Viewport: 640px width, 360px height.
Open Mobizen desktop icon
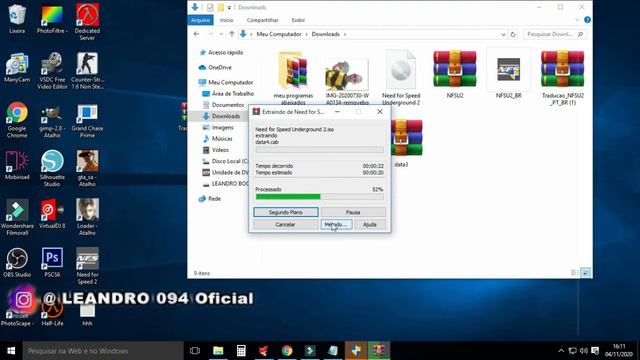(x=17, y=165)
